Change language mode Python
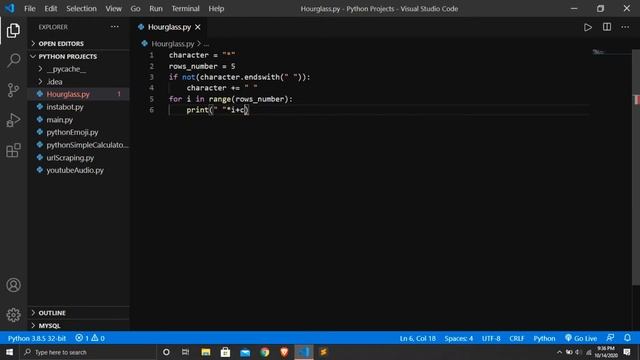This screenshot has height=360, width=640. click(x=544, y=338)
